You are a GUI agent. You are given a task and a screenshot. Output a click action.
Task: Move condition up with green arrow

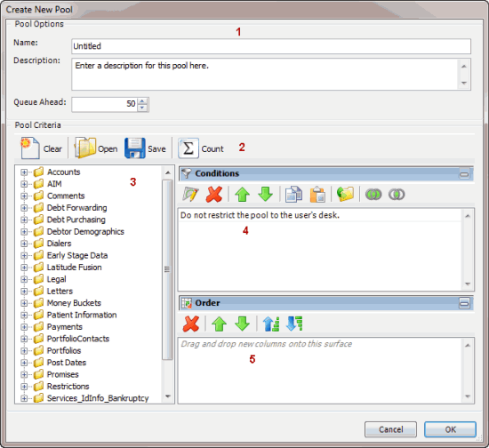tap(243, 195)
